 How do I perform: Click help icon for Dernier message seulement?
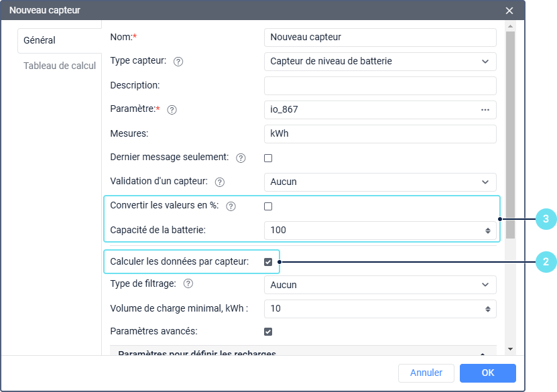(241, 158)
